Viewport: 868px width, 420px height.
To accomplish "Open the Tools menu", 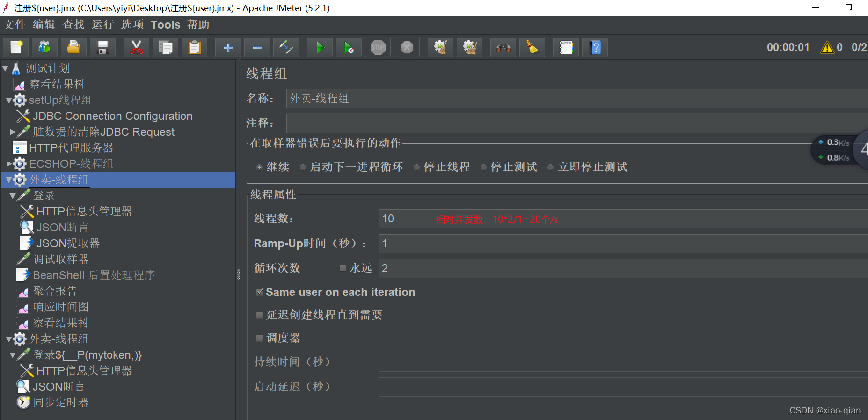I will (x=165, y=25).
